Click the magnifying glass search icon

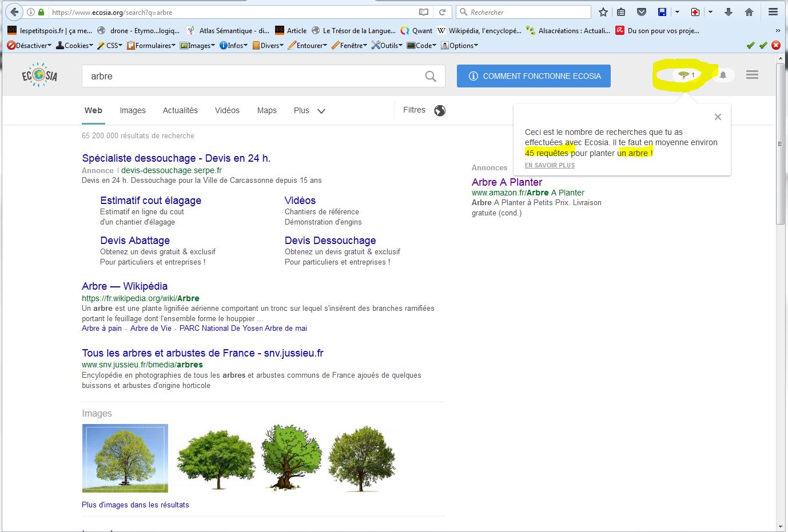tap(431, 76)
